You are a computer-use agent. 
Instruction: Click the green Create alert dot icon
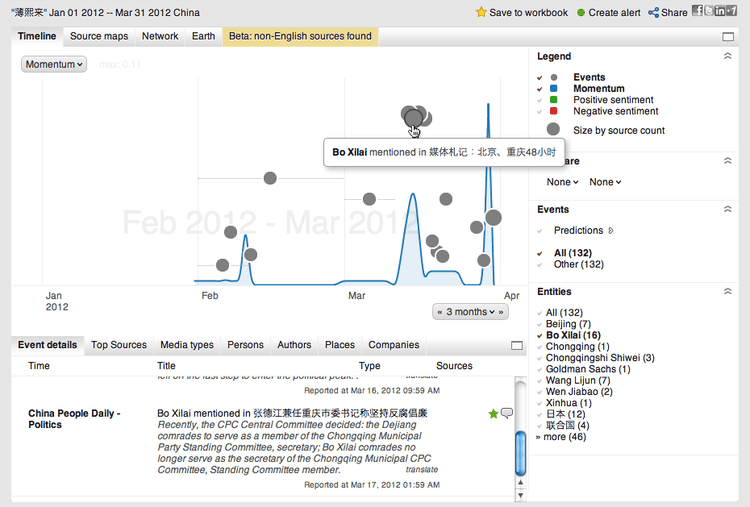(581, 13)
